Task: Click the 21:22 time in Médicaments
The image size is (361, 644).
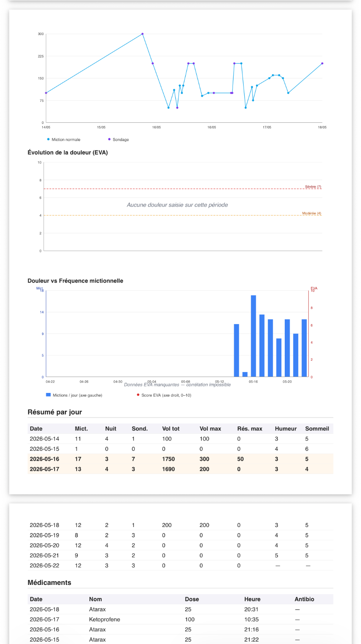Action: [x=251, y=640]
